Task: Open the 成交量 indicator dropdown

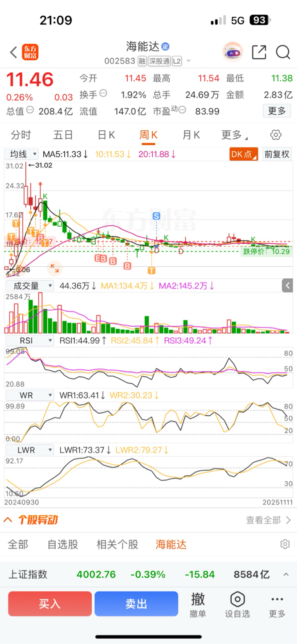Action: (29, 286)
